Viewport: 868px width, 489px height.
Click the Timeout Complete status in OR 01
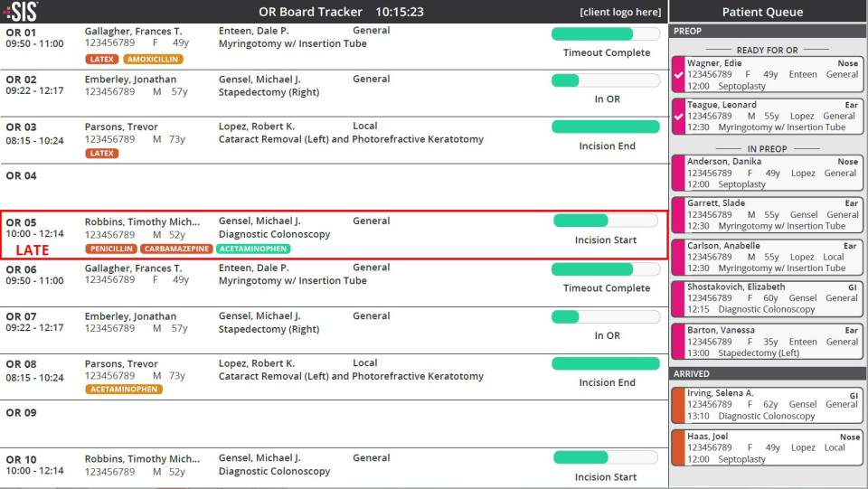[607, 52]
